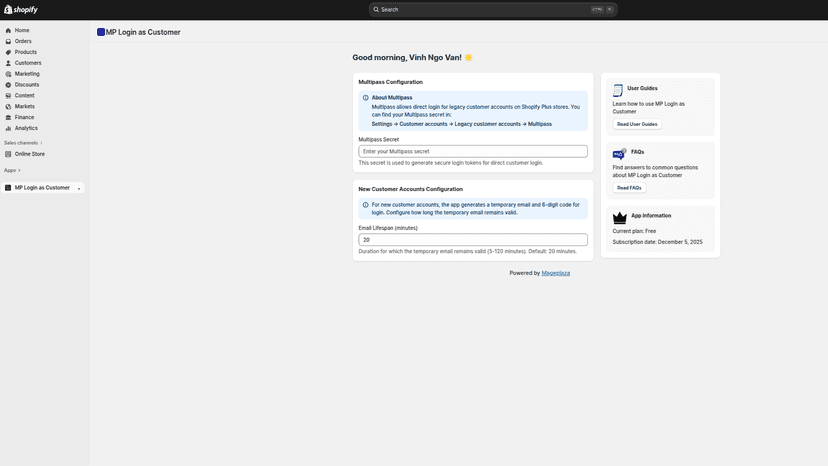The width and height of the screenshot is (828, 466).
Task: Open Home in the sidebar
Action: click(x=22, y=31)
